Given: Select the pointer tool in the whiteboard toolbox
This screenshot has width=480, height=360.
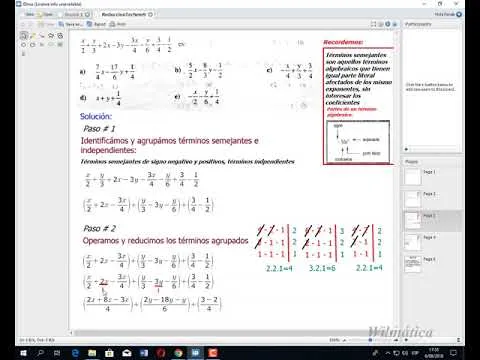Looking at the screenshot, I should click(x=23, y=35).
